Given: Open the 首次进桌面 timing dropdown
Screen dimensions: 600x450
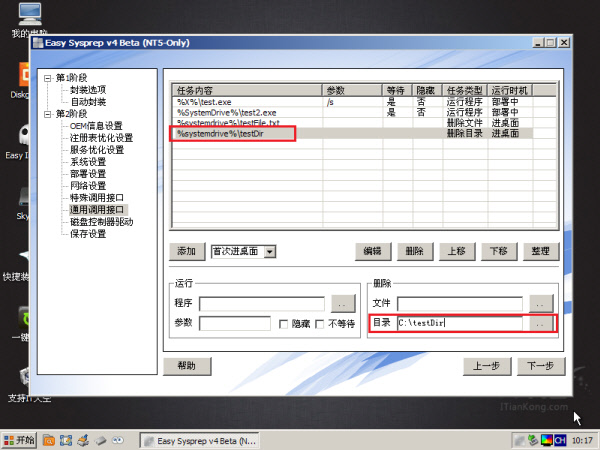Looking at the screenshot, I should (270, 252).
